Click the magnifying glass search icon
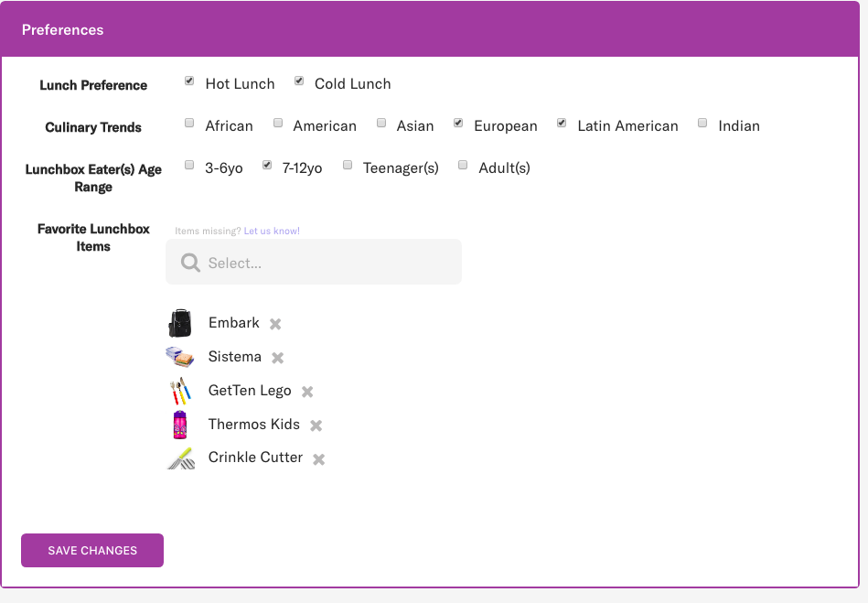The width and height of the screenshot is (868, 603). tap(190, 263)
